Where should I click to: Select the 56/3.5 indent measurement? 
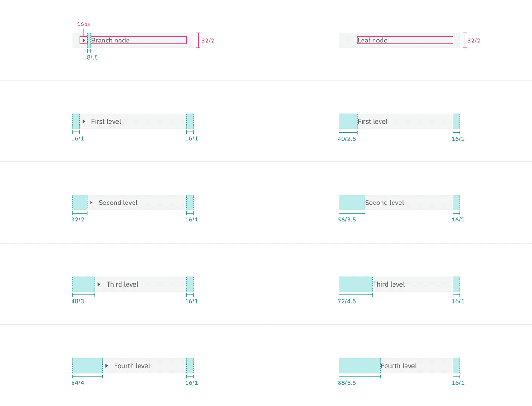tap(347, 220)
